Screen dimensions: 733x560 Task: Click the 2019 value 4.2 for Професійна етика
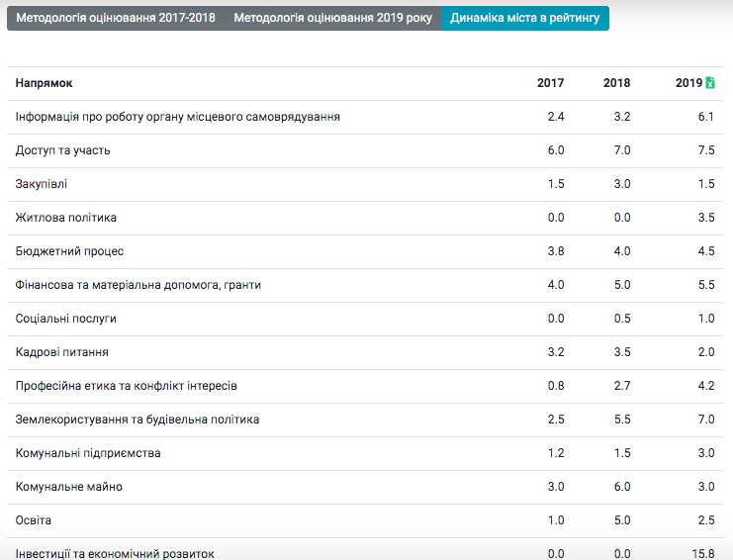[x=706, y=386]
